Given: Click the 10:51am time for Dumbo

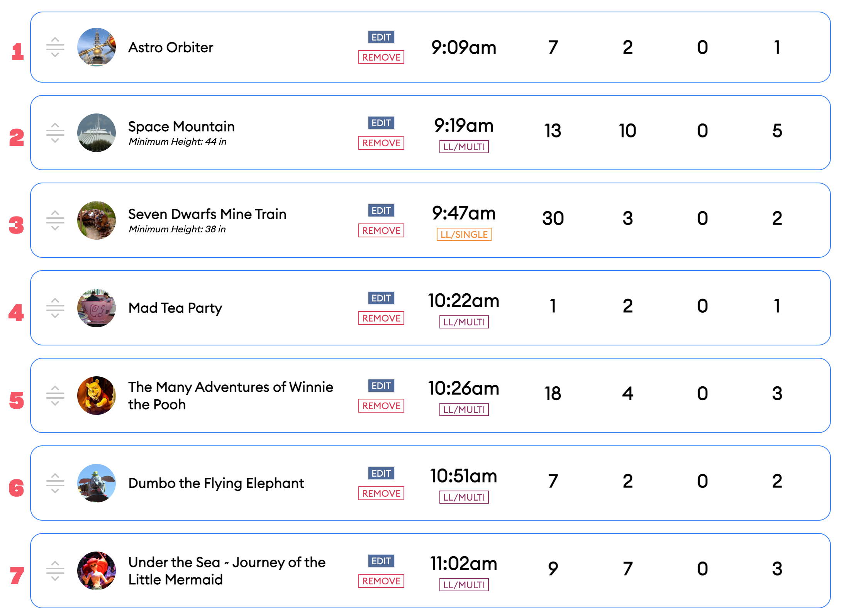Looking at the screenshot, I should pyautogui.click(x=464, y=476).
